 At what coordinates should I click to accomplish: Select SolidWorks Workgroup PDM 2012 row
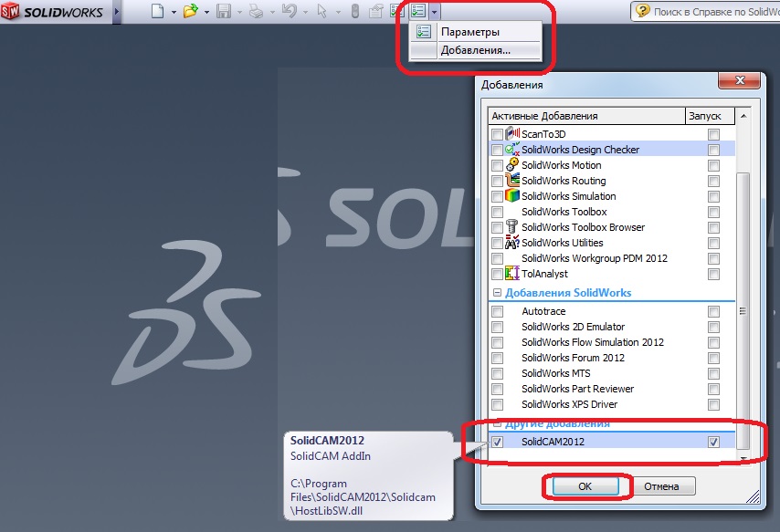611,258
